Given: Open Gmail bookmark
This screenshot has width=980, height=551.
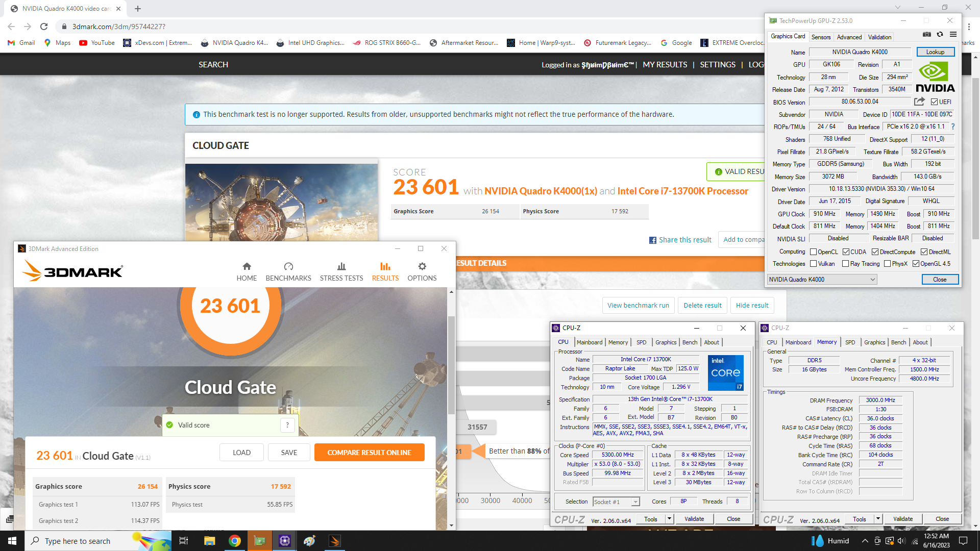Looking at the screenshot, I should tap(21, 43).
